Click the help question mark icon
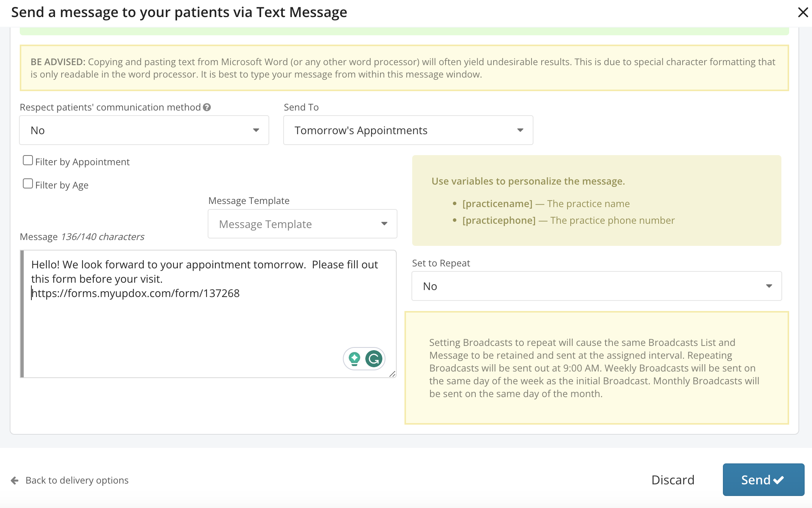Screen dimensions: 812x508 click(207, 107)
